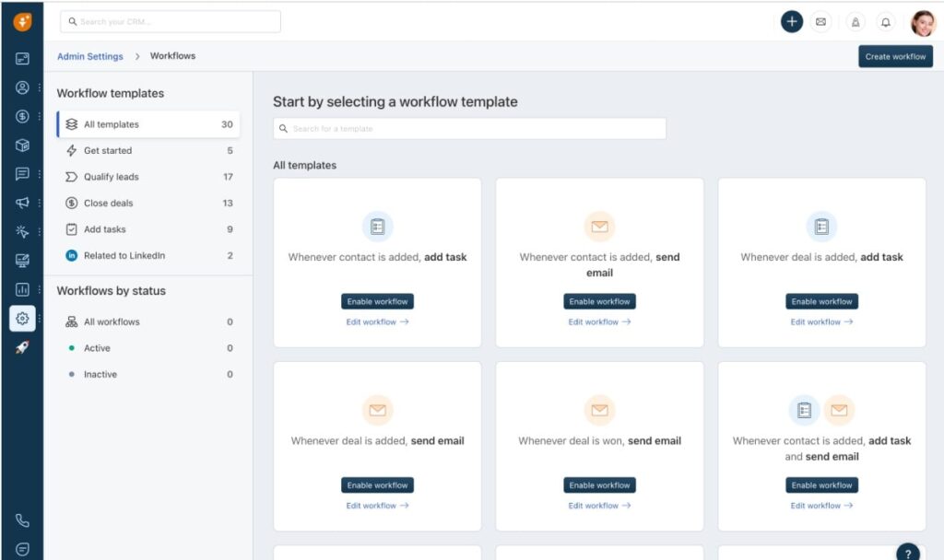The width and height of the screenshot is (944, 560).
Task: Open the Settings gear icon in sidebar
Action: tap(22, 318)
